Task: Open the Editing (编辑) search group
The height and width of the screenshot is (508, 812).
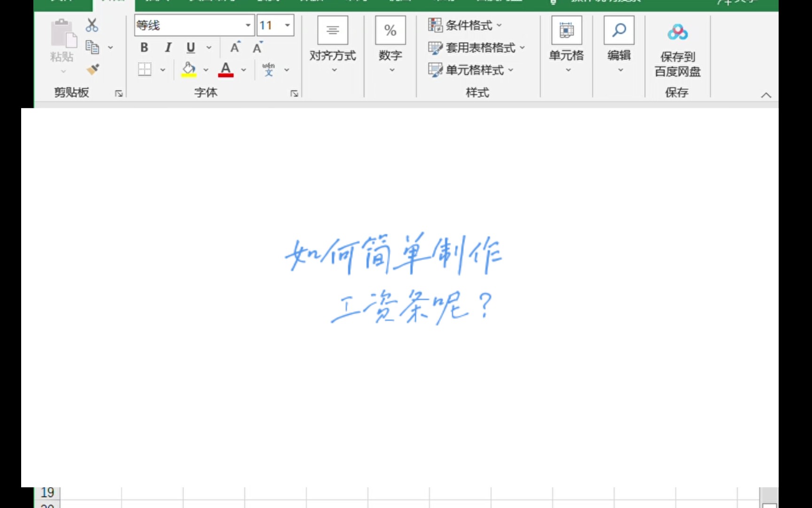Action: pos(619,45)
